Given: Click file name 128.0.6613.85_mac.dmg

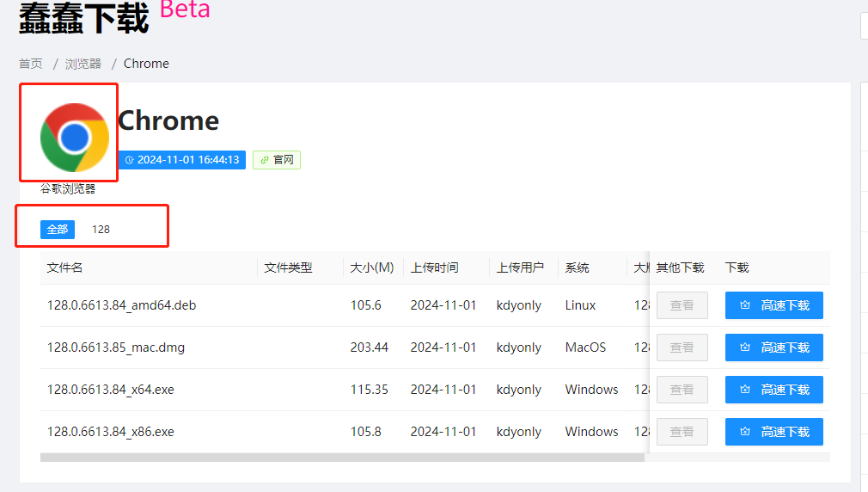Looking at the screenshot, I should point(116,347).
